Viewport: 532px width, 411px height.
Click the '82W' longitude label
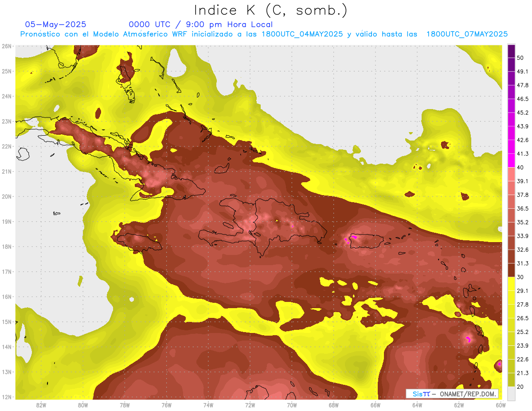point(41,405)
